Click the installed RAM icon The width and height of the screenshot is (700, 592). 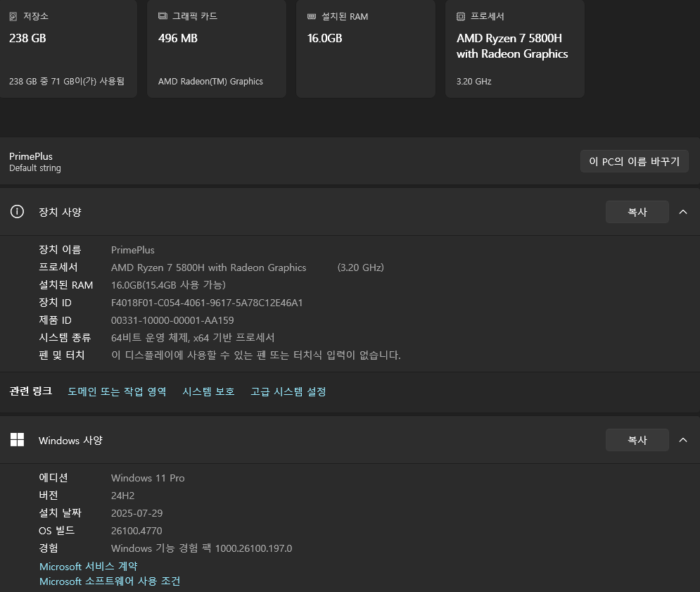tap(312, 16)
